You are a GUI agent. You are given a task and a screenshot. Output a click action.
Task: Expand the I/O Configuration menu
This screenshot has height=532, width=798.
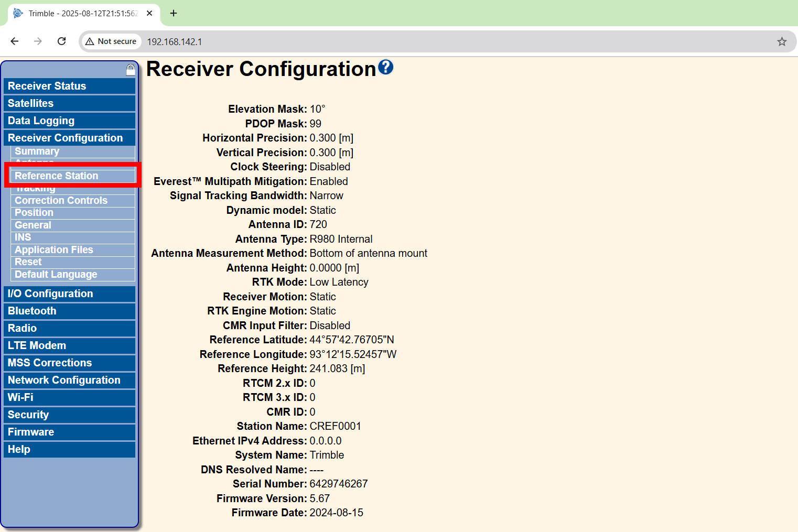(x=50, y=294)
